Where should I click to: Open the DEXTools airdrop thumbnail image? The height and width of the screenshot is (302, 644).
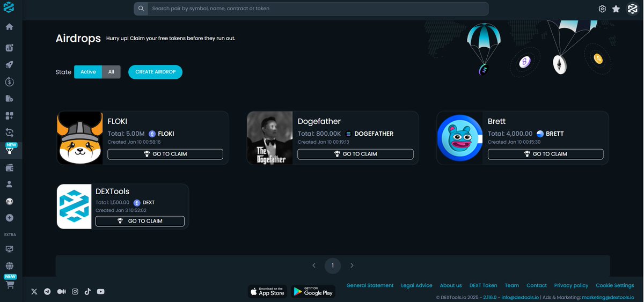click(x=74, y=207)
